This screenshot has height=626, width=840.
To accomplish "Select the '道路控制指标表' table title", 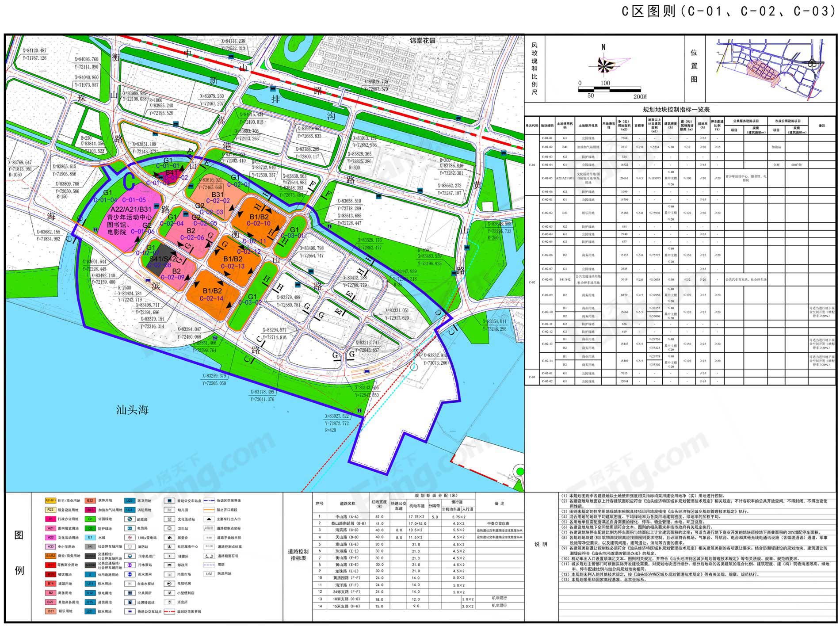I will (x=298, y=555).
